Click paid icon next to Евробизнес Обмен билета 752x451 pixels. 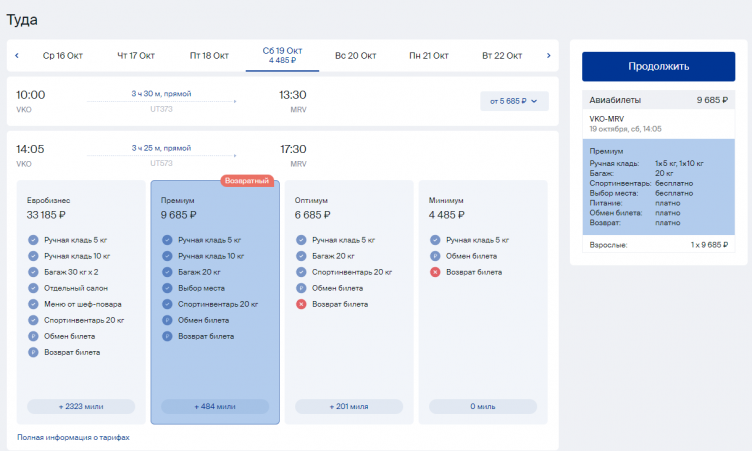pos(33,336)
